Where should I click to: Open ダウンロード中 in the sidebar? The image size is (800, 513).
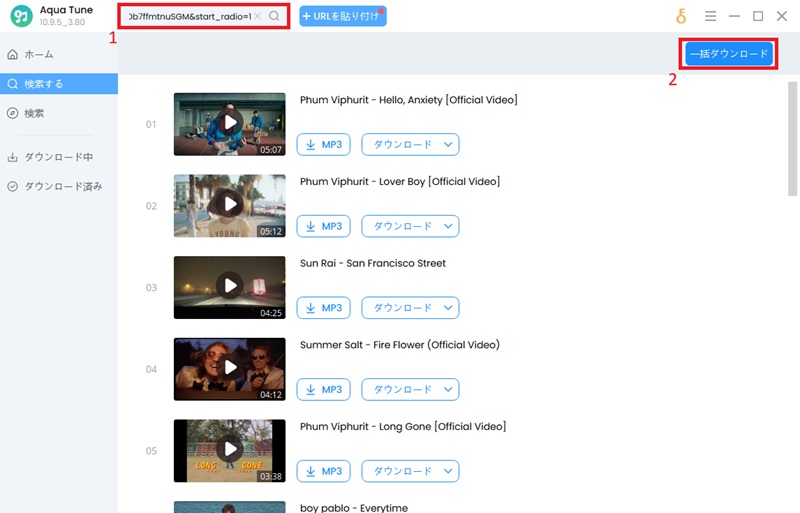(x=59, y=157)
